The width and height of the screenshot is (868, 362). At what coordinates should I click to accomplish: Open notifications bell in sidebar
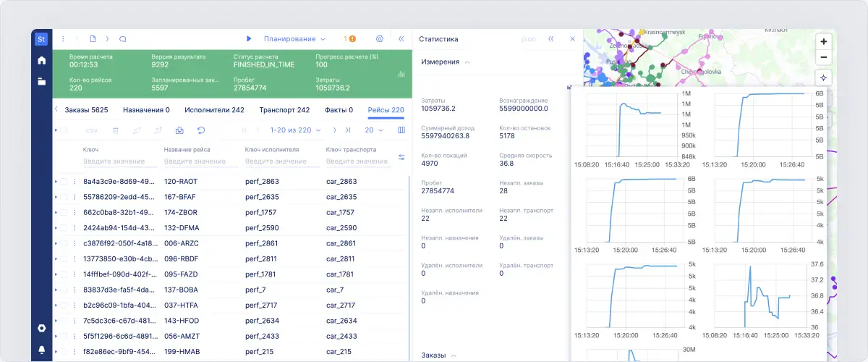click(42, 350)
